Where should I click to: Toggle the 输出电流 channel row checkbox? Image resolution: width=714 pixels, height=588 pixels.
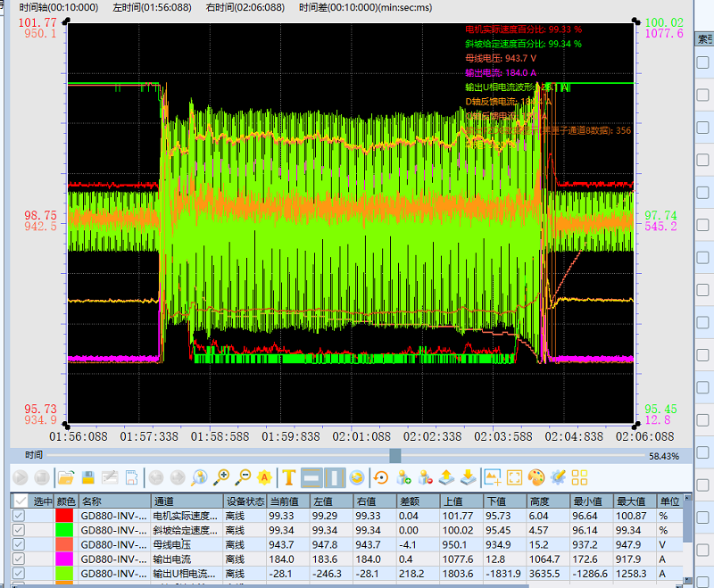(x=19, y=559)
